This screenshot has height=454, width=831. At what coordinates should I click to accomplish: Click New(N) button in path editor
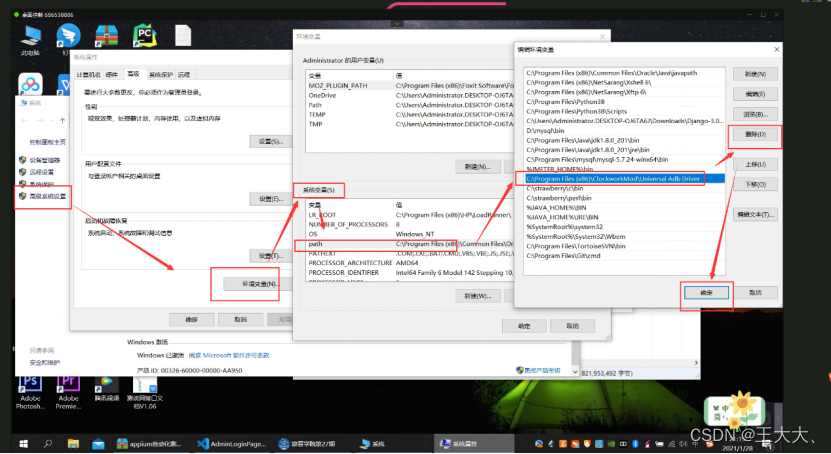pos(755,74)
